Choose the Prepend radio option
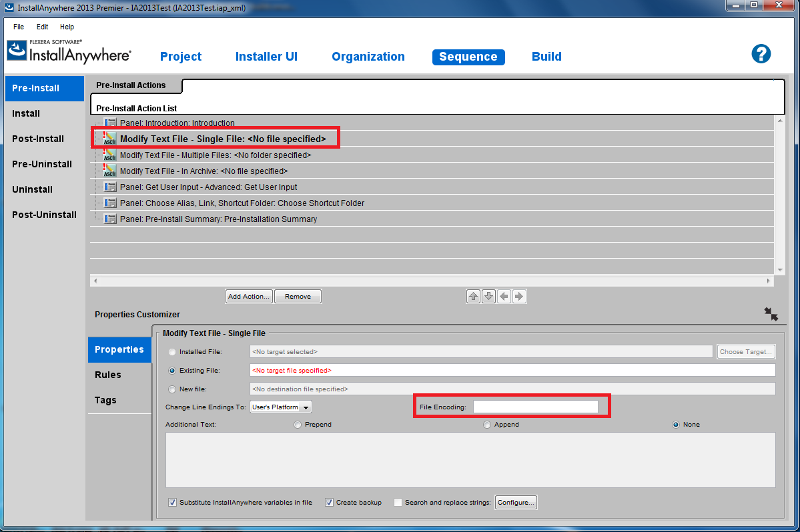Screen dimensions: 800x532 pyautogui.click(x=298, y=425)
